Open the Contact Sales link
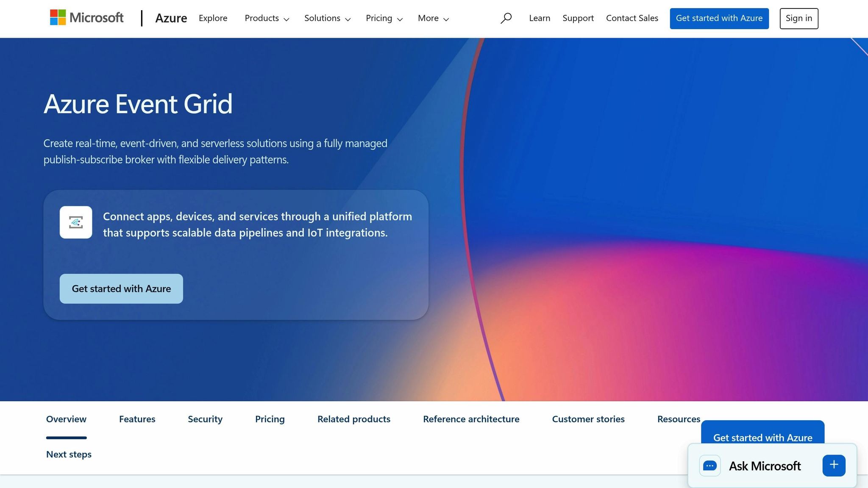 point(632,18)
